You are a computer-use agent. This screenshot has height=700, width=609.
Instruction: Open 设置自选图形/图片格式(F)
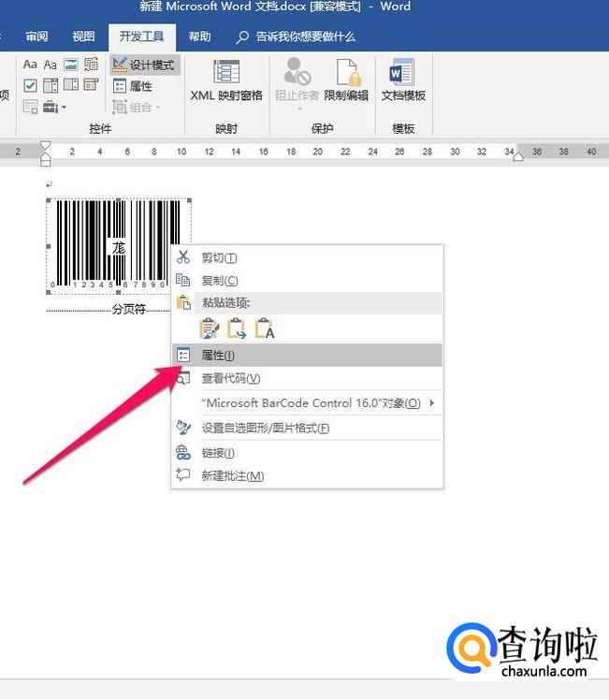(308, 428)
